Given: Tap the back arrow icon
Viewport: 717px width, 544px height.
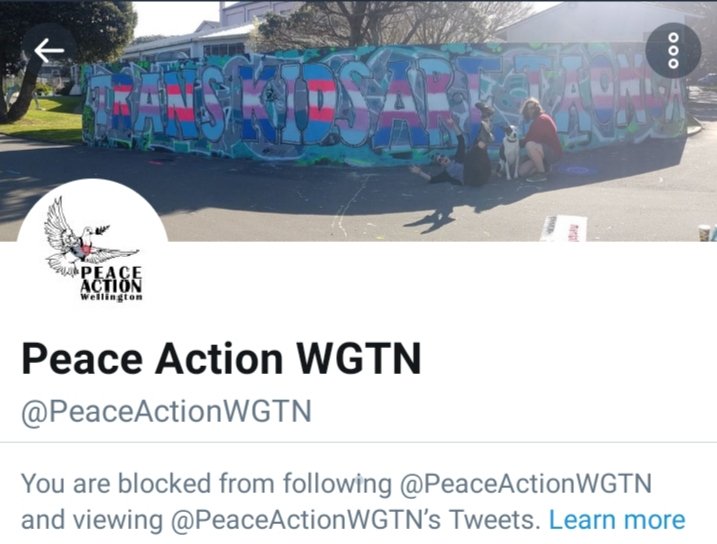Looking at the screenshot, I should [x=49, y=50].
